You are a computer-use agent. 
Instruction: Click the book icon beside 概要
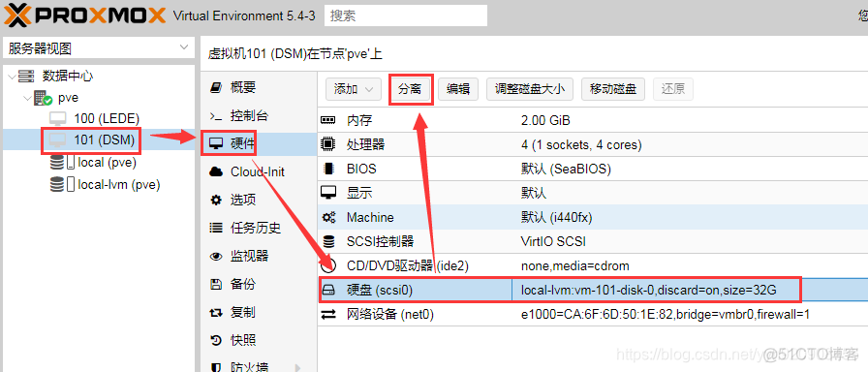pos(216,87)
